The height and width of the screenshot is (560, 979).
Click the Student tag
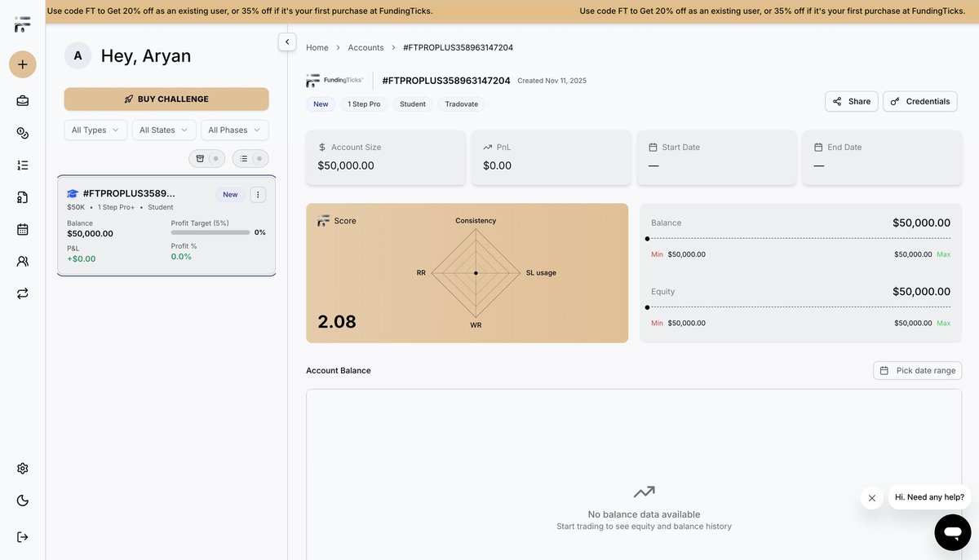pos(413,104)
